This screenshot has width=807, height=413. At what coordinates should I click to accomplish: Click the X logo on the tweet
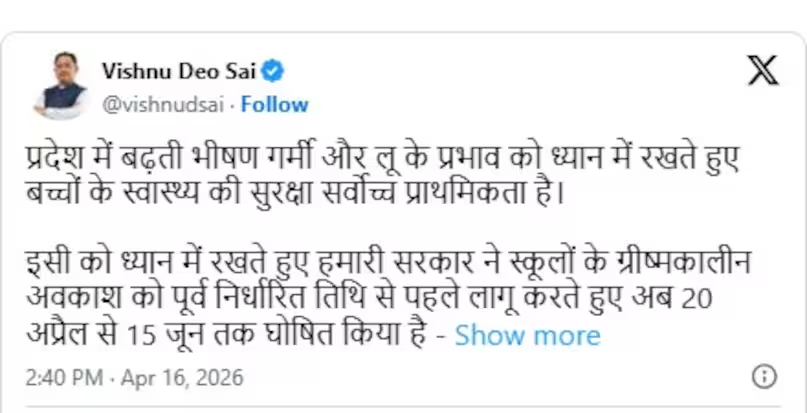tap(763, 70)
